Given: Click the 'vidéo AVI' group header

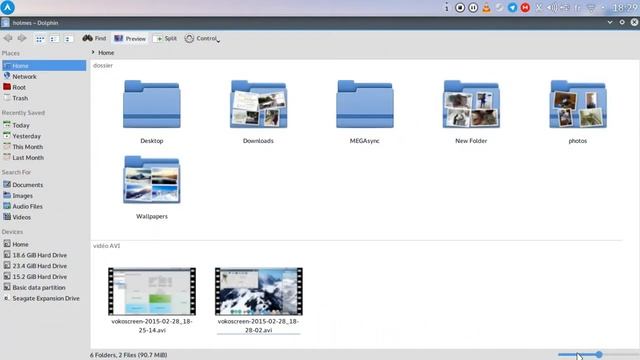Looking at the screenshot, I should [x=107, y=246].
